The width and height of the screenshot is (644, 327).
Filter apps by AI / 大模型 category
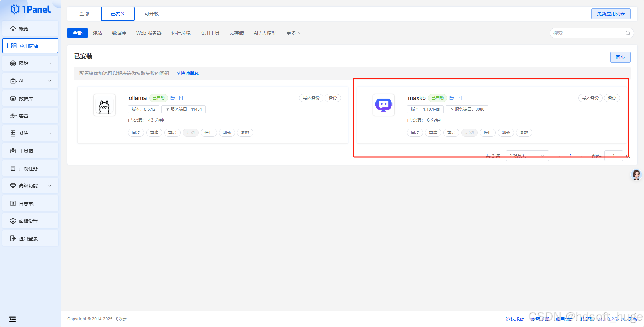[x=265, y=33]
